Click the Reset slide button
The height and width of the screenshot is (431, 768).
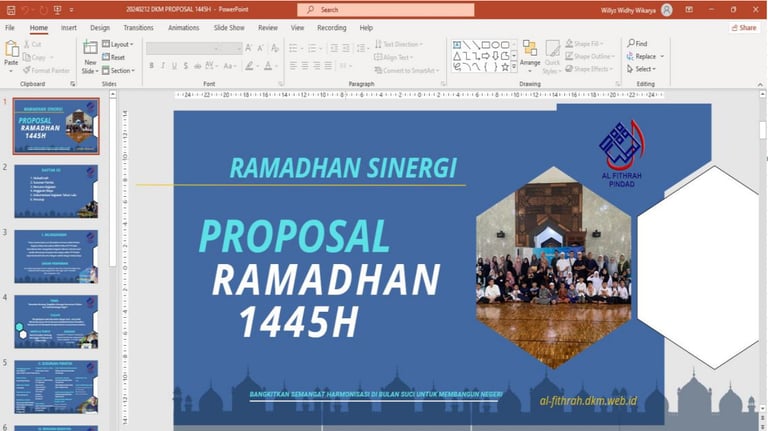point(114,57)
